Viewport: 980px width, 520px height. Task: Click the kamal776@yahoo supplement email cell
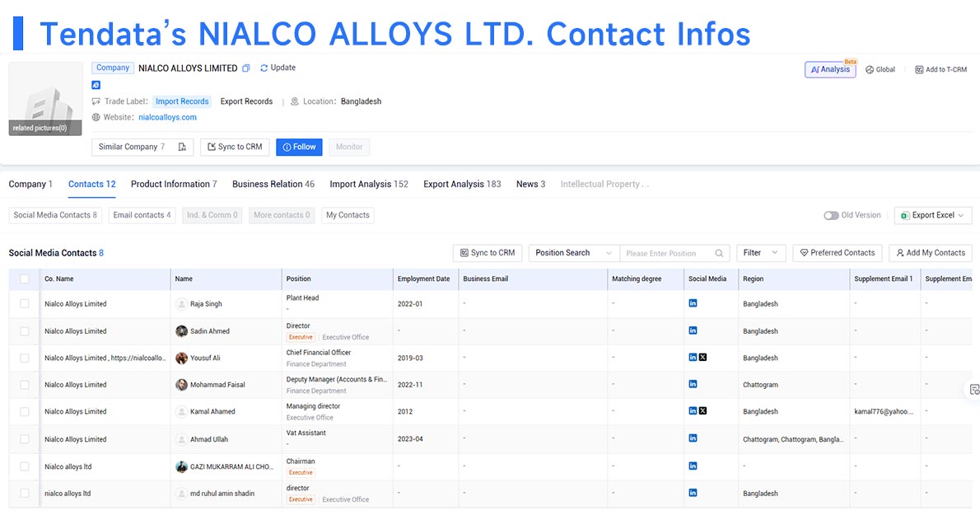pyautogui.click(x=883, y=412)
